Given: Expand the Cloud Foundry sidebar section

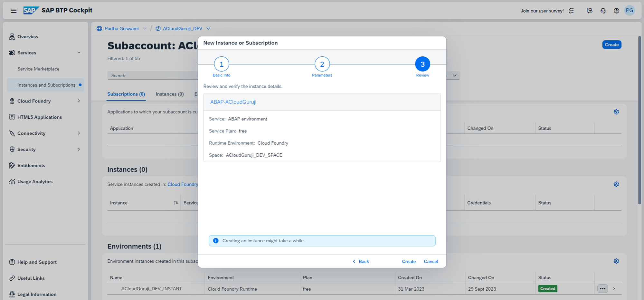Looking at the screenshot, I should click(79, 101).
